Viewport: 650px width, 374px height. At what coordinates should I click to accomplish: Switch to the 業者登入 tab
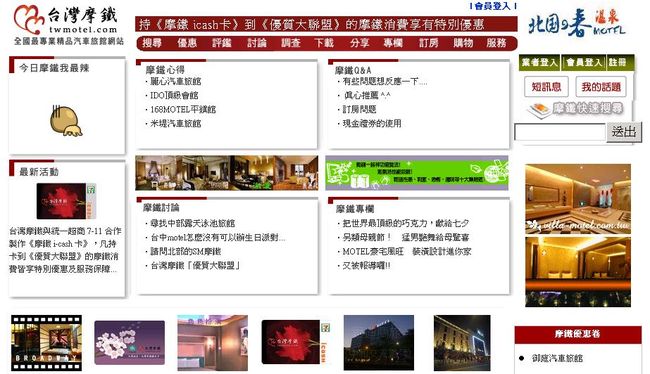tap(539, 63)
